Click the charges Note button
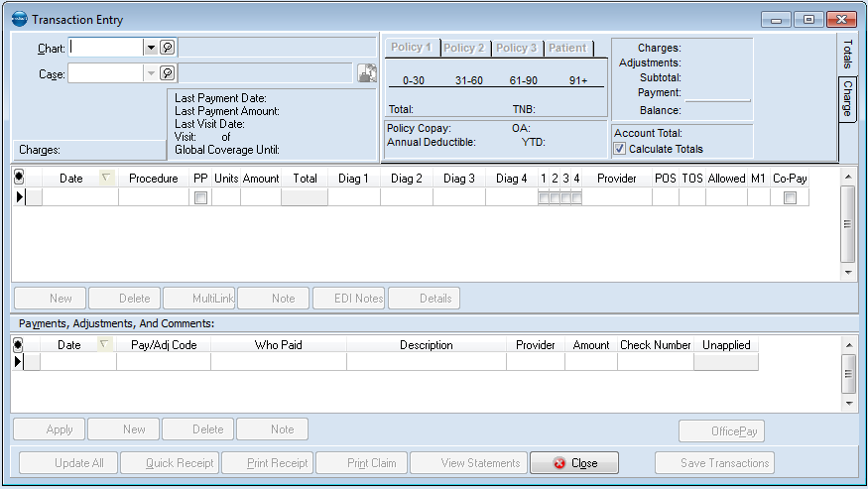 274,298
